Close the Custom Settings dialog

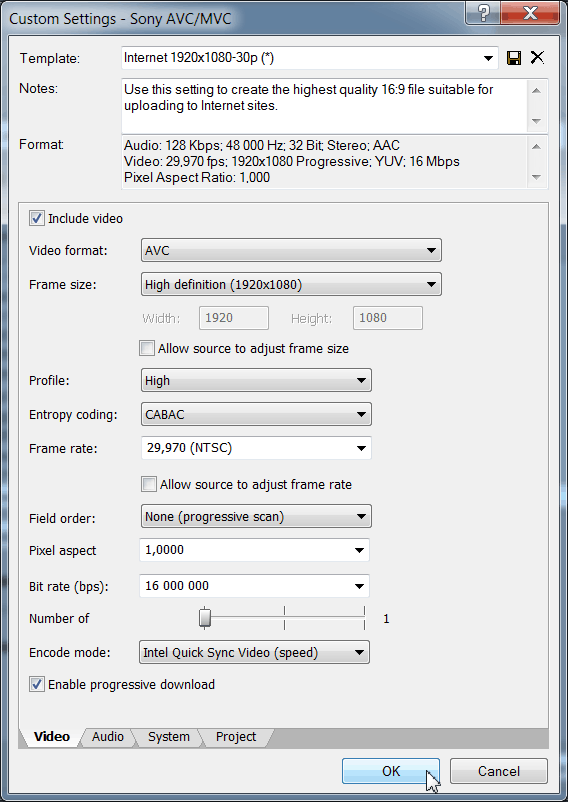click(531, 12)
